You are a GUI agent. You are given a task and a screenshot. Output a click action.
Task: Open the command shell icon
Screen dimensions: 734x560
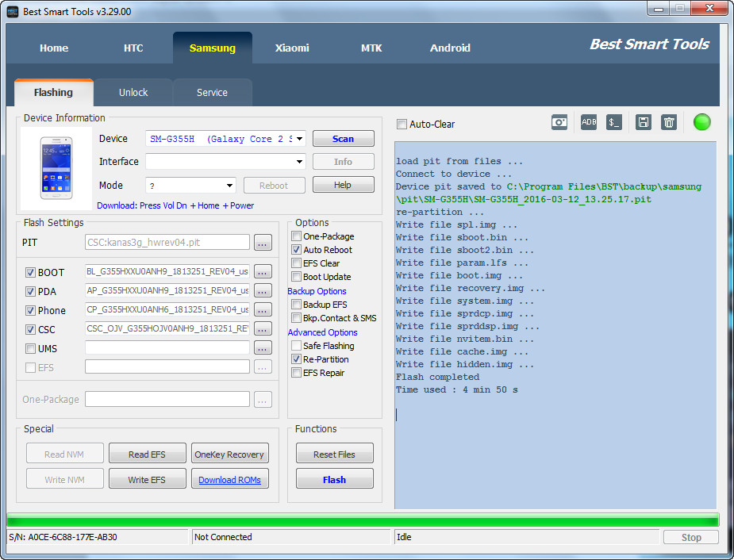tap(613, 123)
